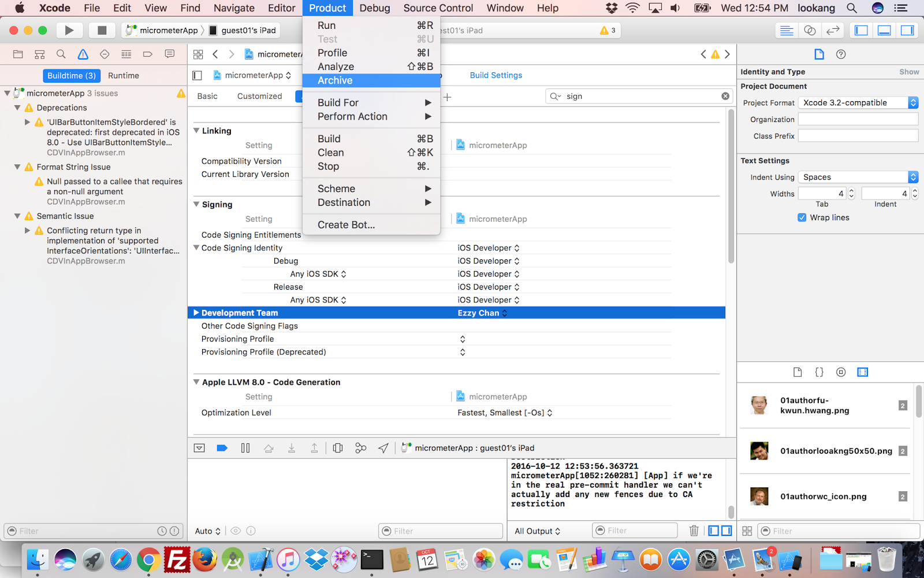Viewport: 924px width, 578px height.
Task: Switch the library to icon grid view
Action: pyautogui.click(x=747, y=531)
